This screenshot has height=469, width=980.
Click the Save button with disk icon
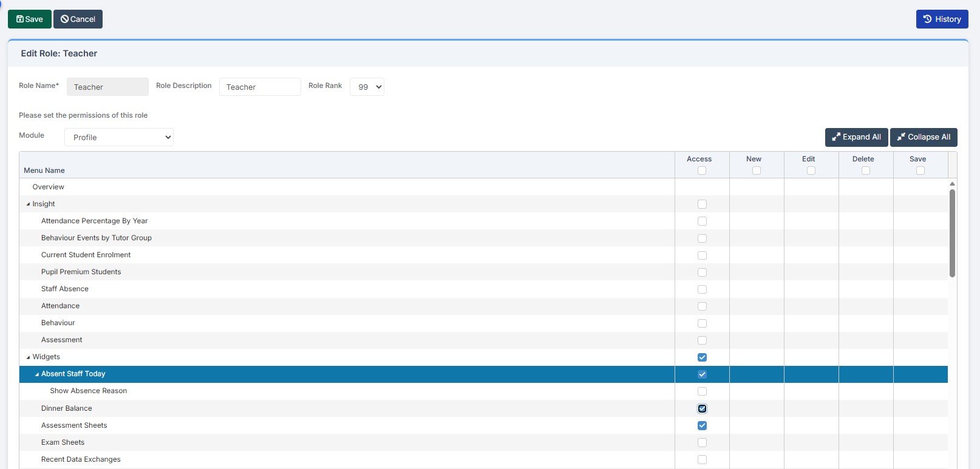click(29, 19)
